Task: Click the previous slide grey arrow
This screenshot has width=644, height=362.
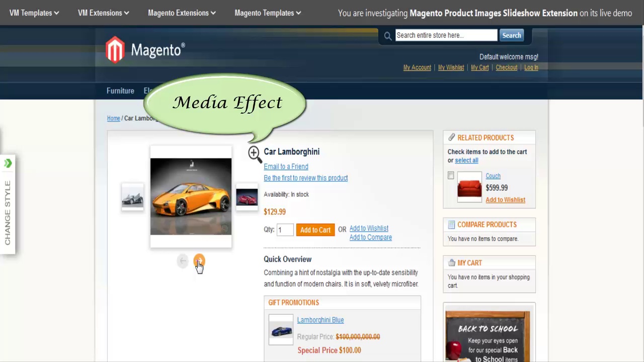Action: click(183, 260)
